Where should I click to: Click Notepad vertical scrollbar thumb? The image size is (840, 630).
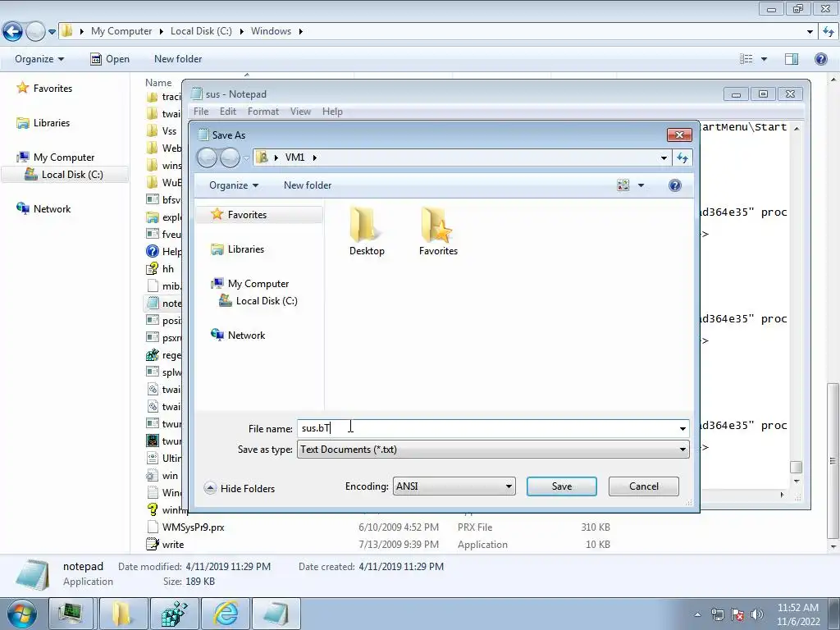pyautogui.click(x=796, y=467)
